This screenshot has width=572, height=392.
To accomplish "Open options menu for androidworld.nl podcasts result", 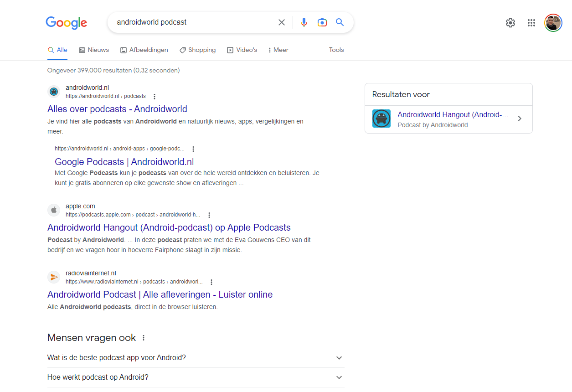I will (x=155, y=97).
